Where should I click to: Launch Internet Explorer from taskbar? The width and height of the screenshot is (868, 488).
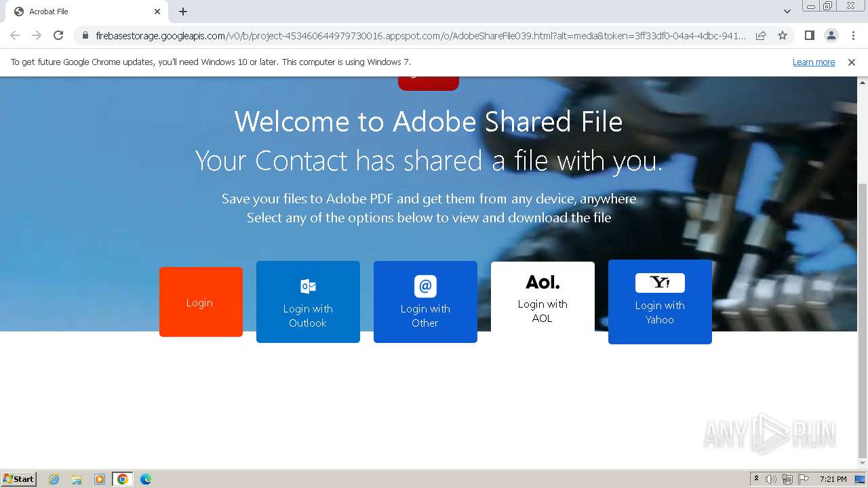click(x=54, y=479)
